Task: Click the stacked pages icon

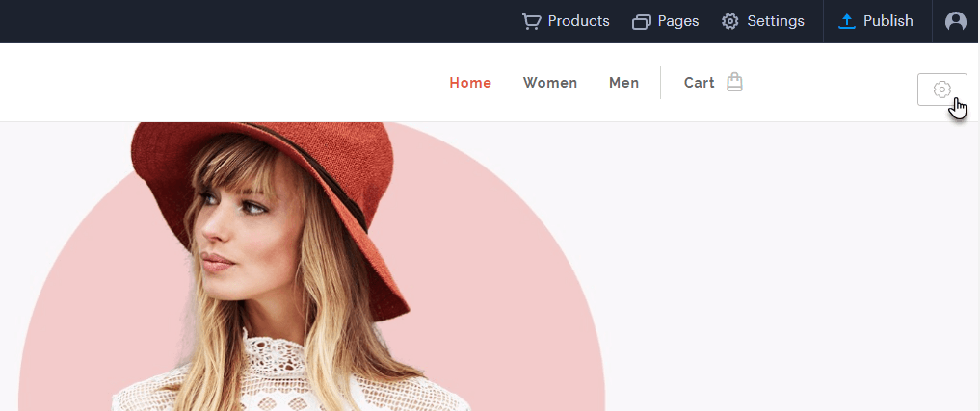Action: coord(642,21)
